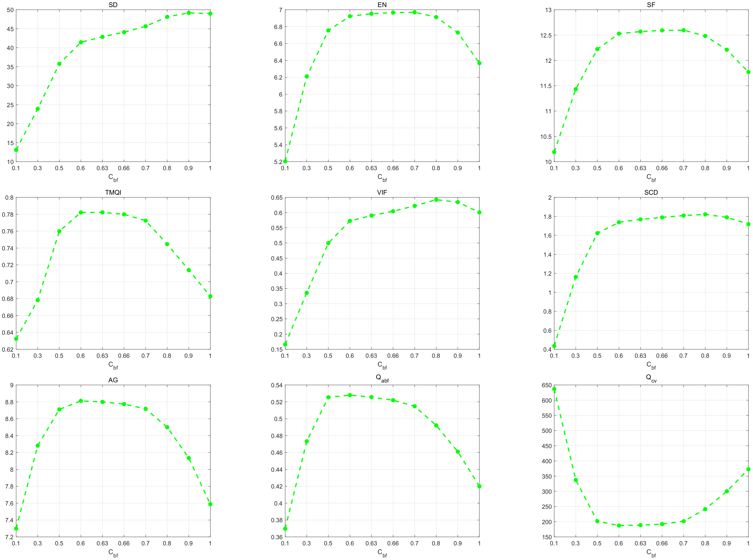Click the lowest data point at 0.1 in EN plot
This screenshot has width=753, height=560.
[x=285, y=161]
